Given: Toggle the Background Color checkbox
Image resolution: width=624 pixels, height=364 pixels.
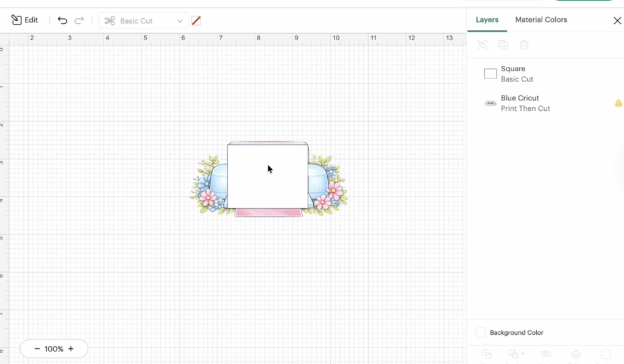Looking at the screenshot, I should (481, 332).
